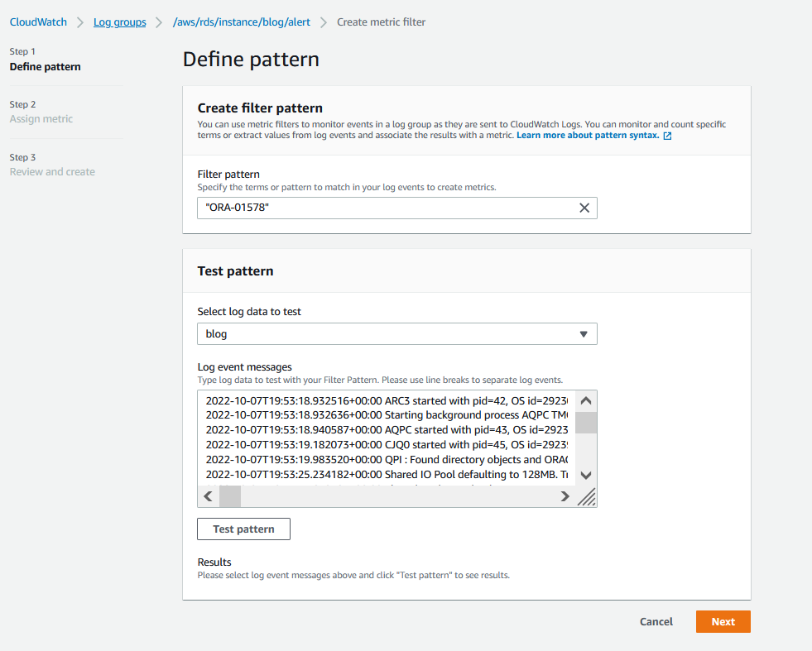Clear the filter pattern with X icon

tap(584, 208)
